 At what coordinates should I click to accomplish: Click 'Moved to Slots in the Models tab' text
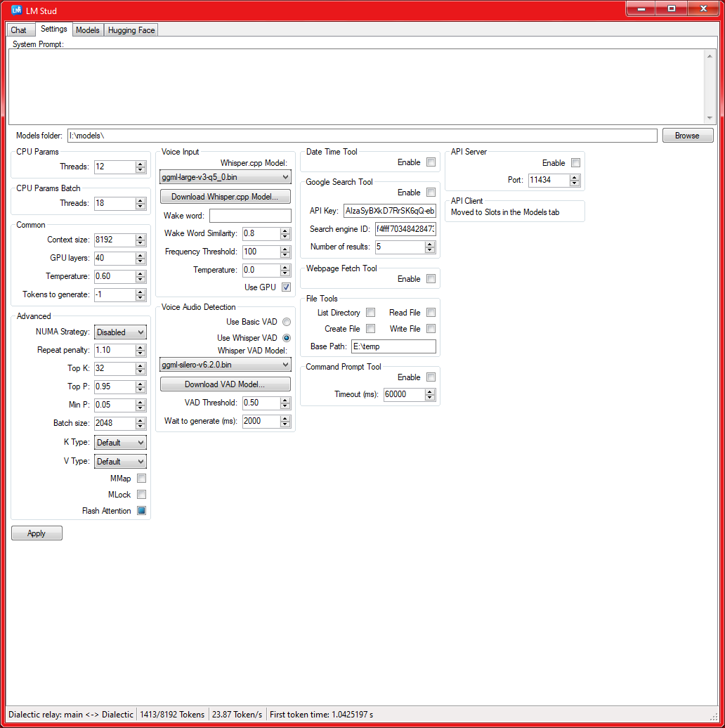coord(505,212)
